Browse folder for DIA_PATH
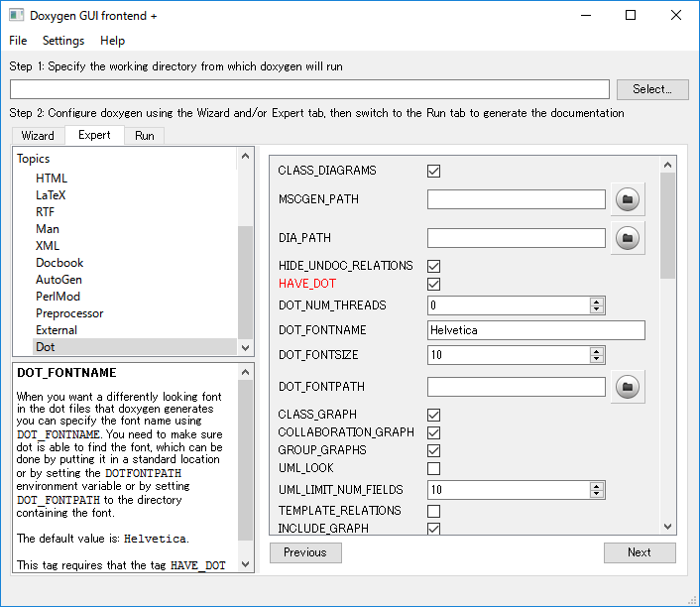The image size is (700, 607). pyautogui.click(x=628, y=238)
